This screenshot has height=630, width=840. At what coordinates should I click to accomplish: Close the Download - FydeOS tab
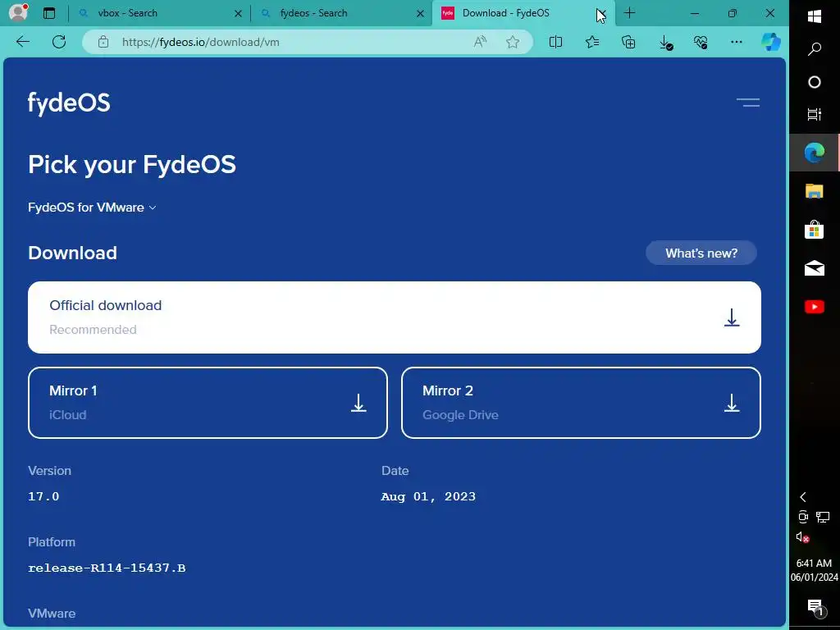click(x=601, y=13)
